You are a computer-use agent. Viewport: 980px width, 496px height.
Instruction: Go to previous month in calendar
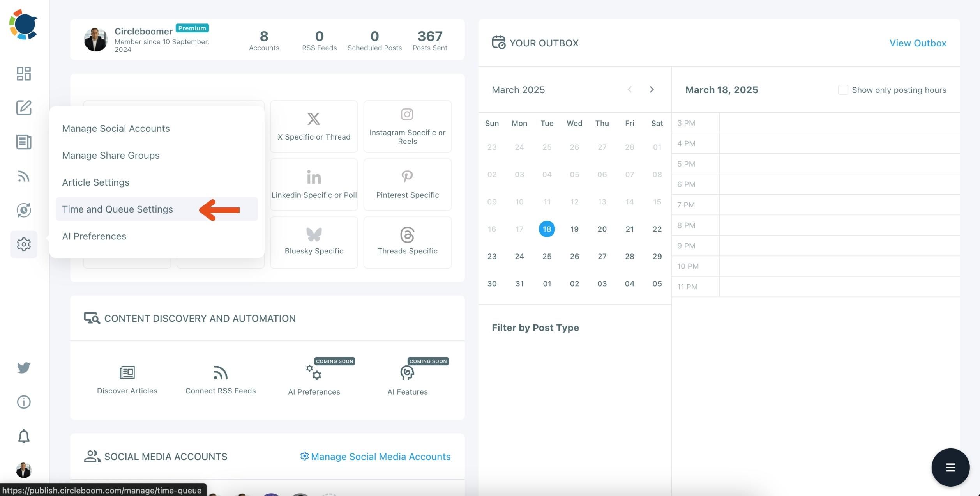coord(630,90)
